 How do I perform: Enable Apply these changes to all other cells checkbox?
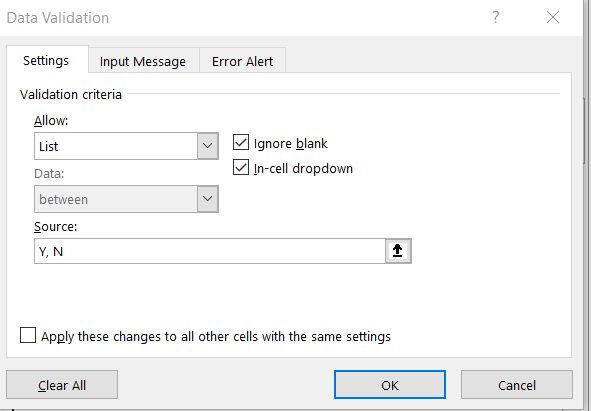28,335
